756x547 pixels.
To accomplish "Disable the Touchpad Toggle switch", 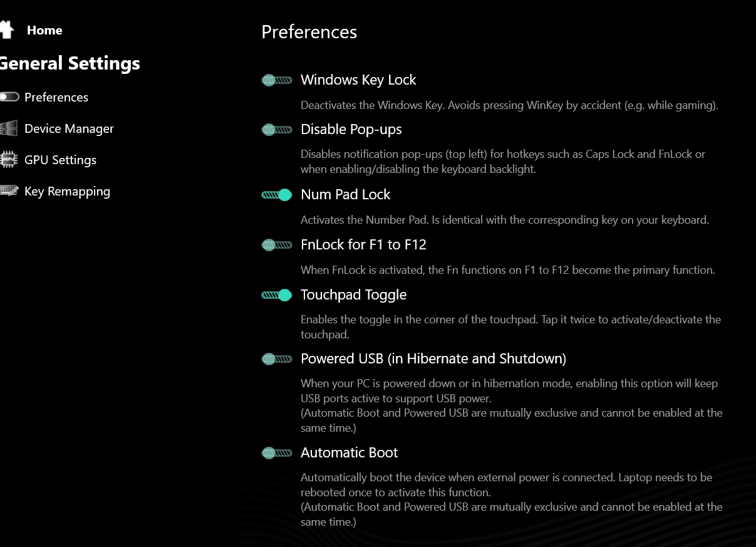I will [277, 295].
